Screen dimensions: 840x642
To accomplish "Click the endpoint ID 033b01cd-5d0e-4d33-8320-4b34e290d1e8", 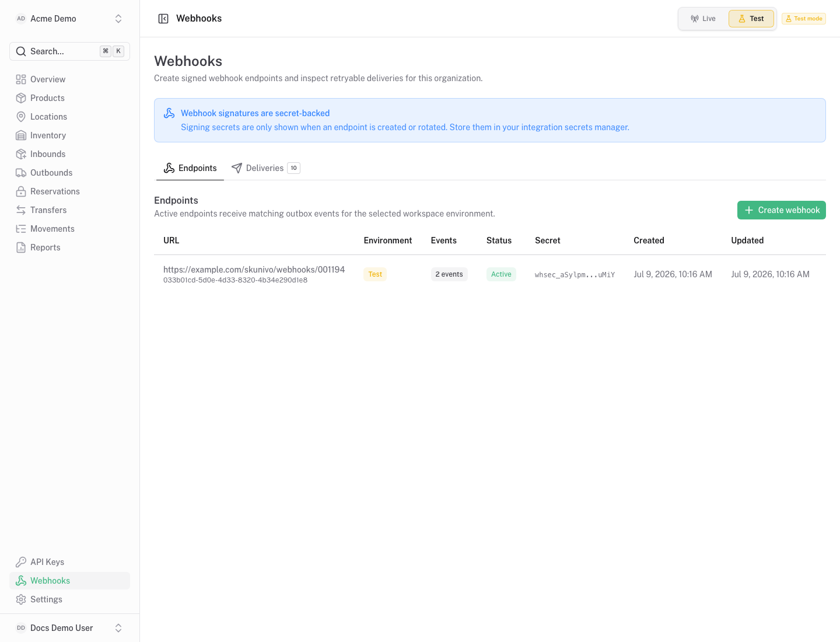I will tap(235, 280).
